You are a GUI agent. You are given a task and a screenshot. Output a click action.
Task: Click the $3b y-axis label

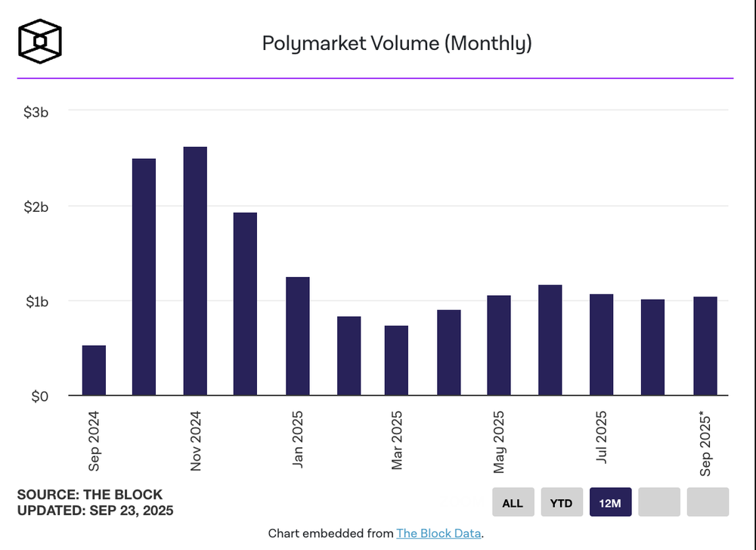[x=36, y=112]
